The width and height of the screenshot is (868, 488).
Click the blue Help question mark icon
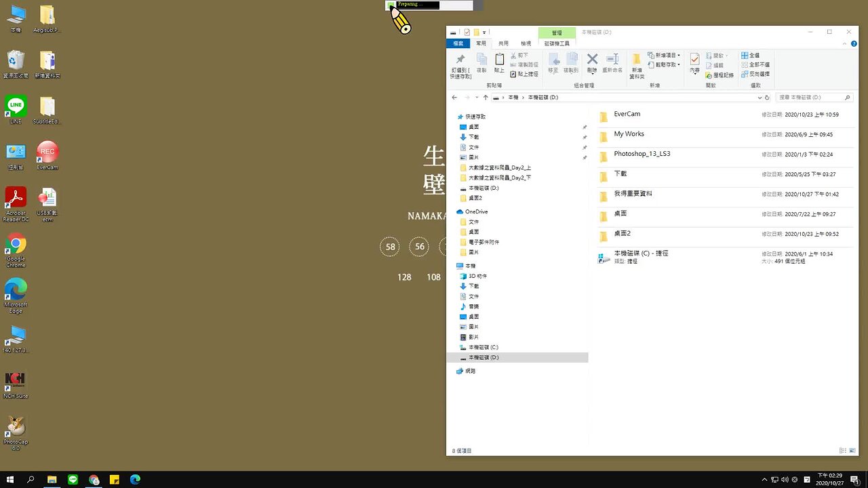pos(854,43)
